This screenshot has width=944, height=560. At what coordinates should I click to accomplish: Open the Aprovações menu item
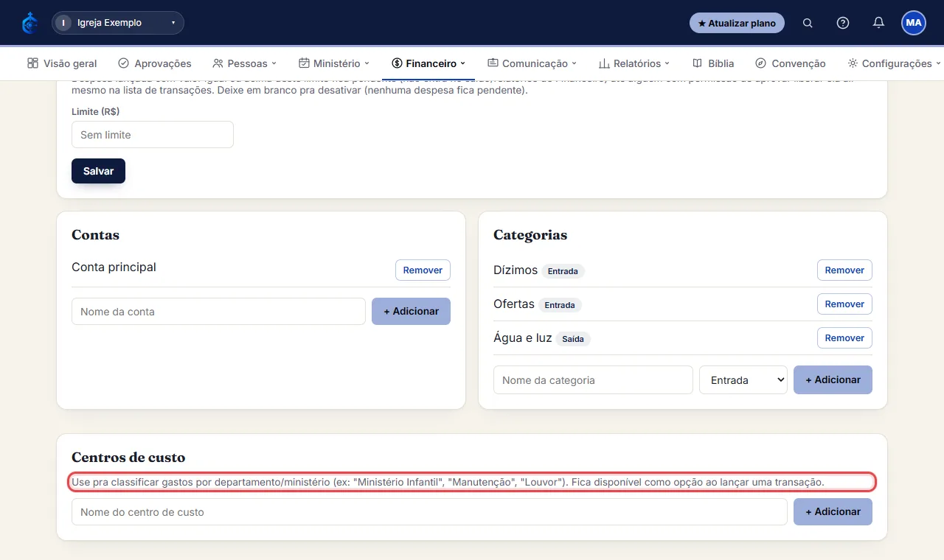(x=155, y=63)
